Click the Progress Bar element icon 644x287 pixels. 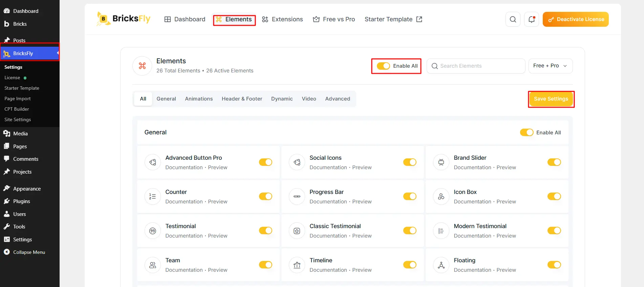click(297, 196)
